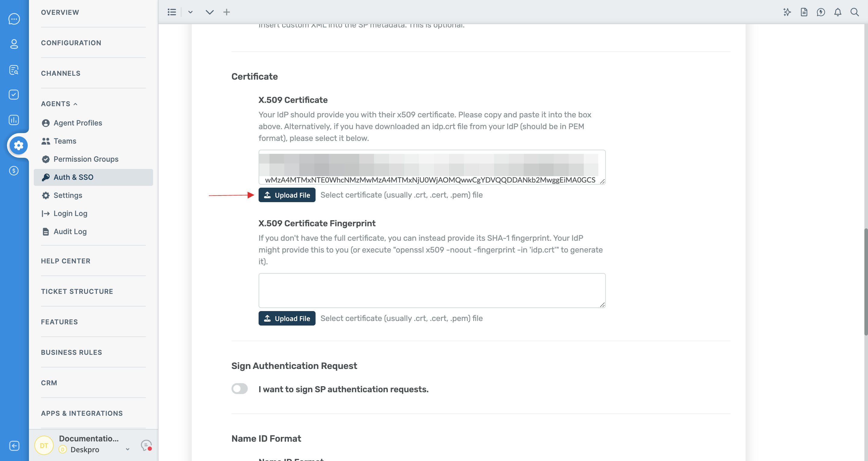The height and width of the screenshot is (461, 868).
Task: Upload X.509 Certificate file
Action: 287,194
